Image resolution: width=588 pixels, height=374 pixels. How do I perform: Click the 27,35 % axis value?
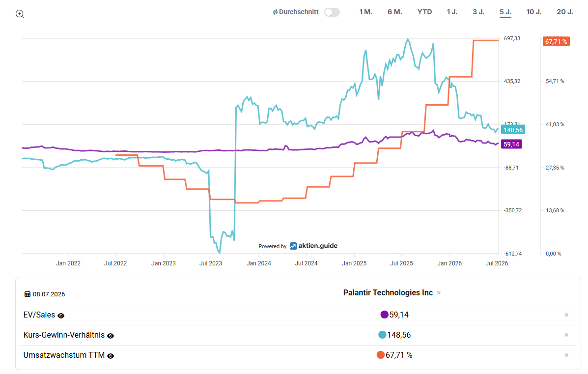pyautogui.click(x=555, y=168)
